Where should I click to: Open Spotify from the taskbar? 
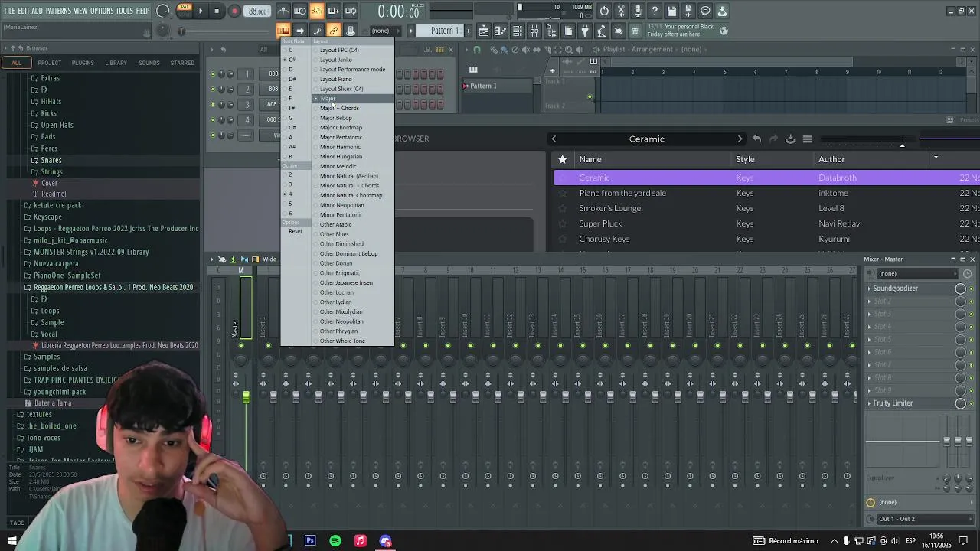click(x=335, y=541)
